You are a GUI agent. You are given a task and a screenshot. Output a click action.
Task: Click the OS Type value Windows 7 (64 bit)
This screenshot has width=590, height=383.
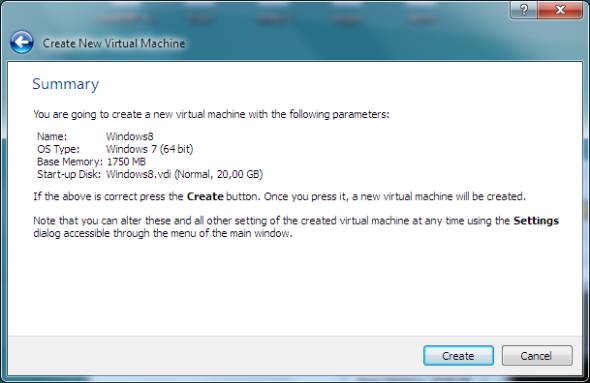[150, 149]
